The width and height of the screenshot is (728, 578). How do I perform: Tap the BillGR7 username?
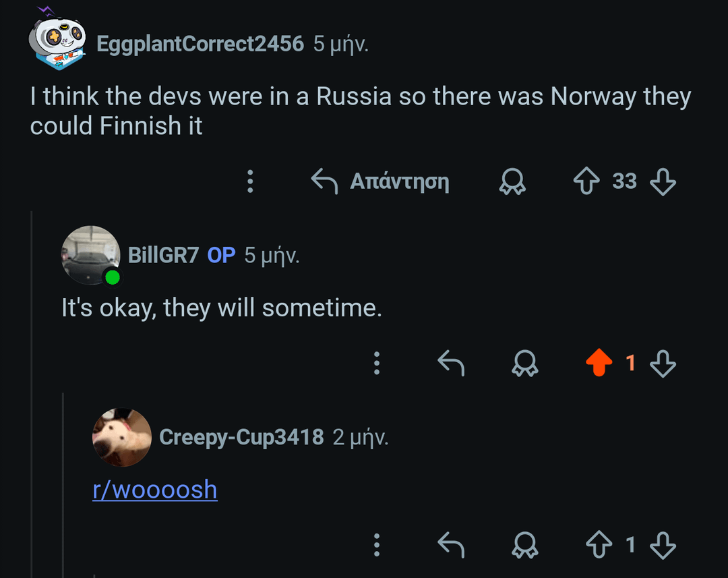point(163,255)
